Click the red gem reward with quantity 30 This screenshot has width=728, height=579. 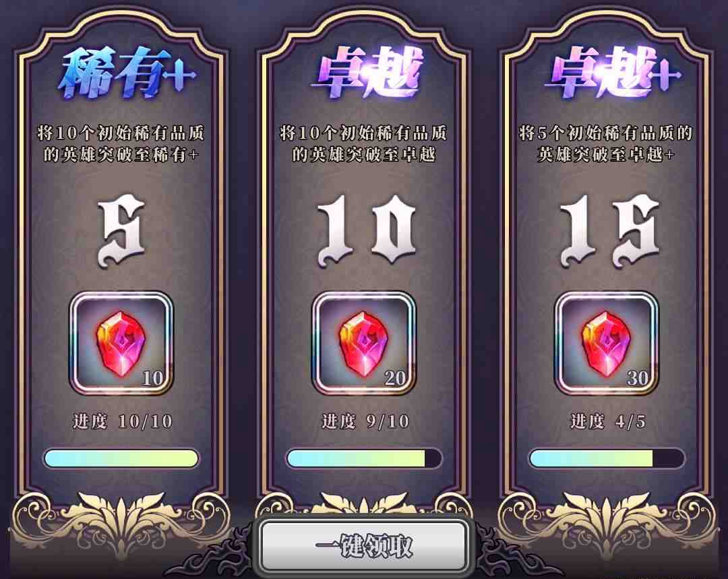click(x=607, y=344)
